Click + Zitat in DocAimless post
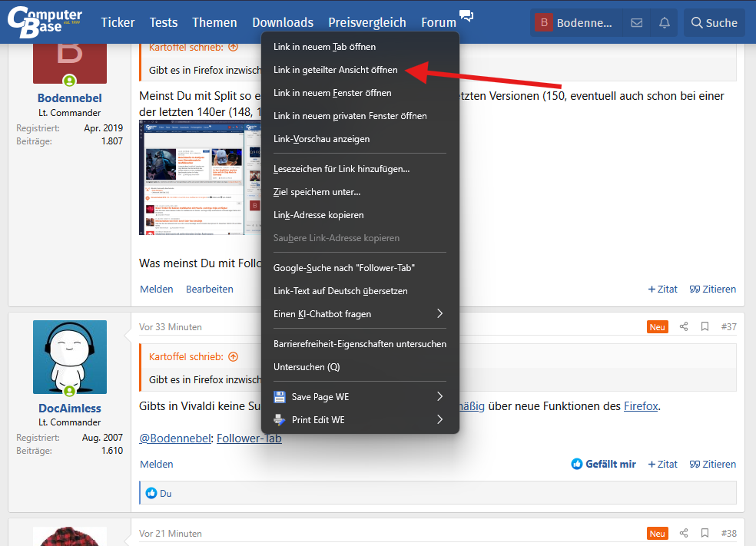Viewport: 756px width, 546px height. click(x=663, y=464)
